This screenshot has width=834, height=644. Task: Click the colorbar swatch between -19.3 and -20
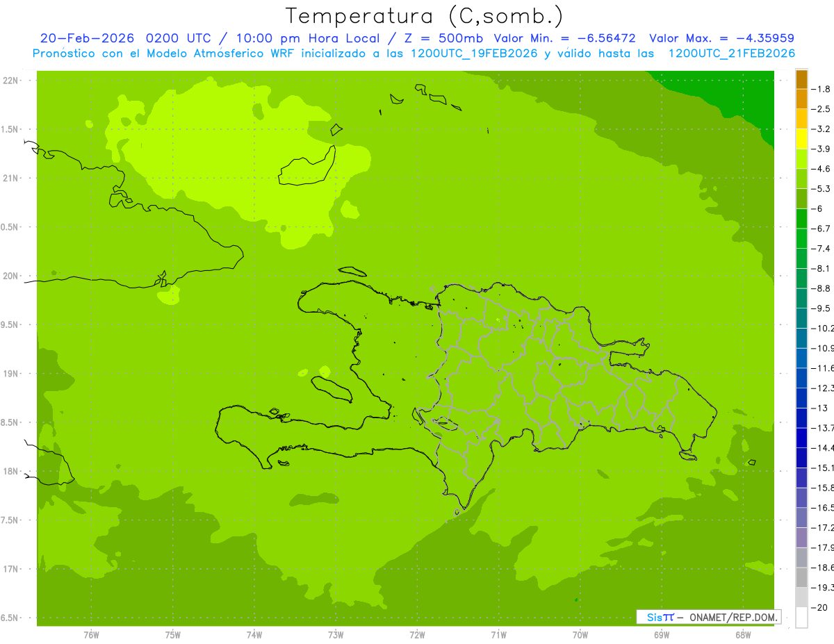coord(801,597)
